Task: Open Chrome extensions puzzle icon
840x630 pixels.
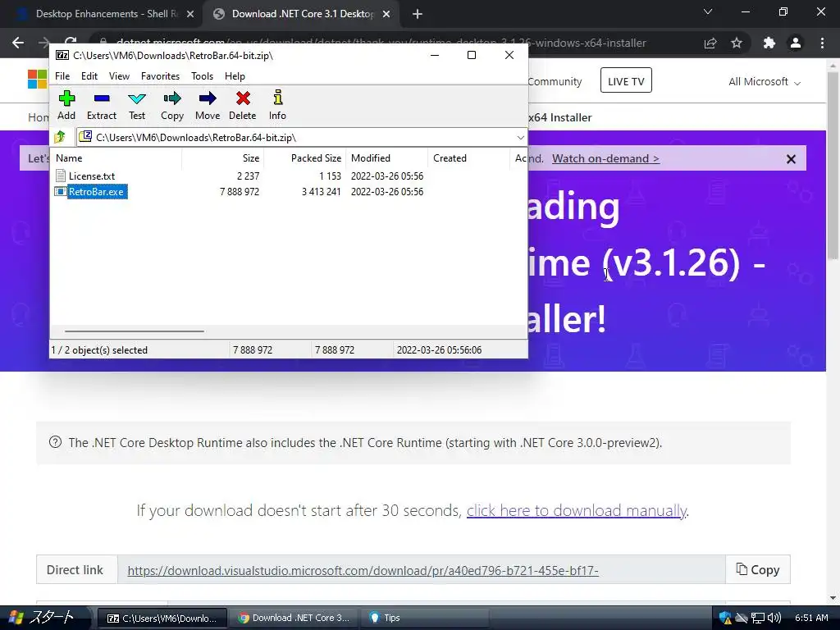Action: [x=769, y=43]
